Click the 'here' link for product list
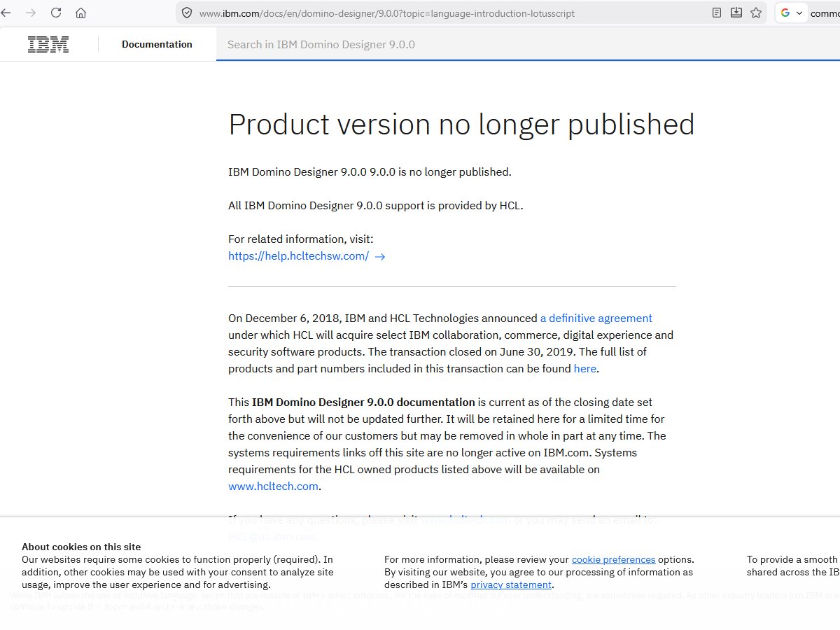Screen dimensions: 840x630 584,368
